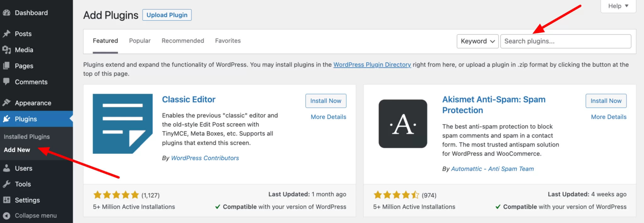
Task: Open More Details for Akismet
Action: [x=609, y=117]
